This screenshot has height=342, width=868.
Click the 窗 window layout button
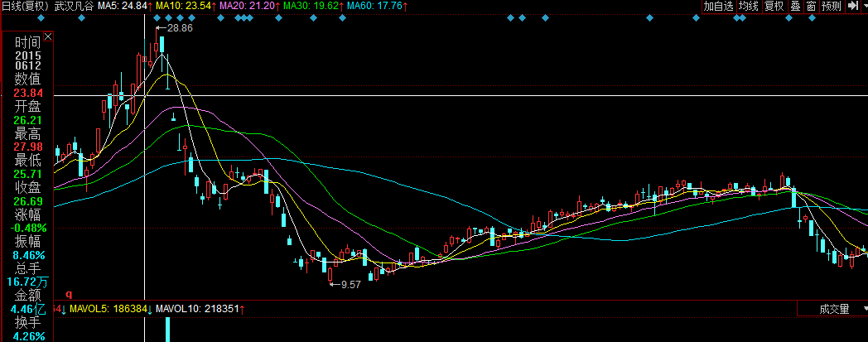coord(810,7)
